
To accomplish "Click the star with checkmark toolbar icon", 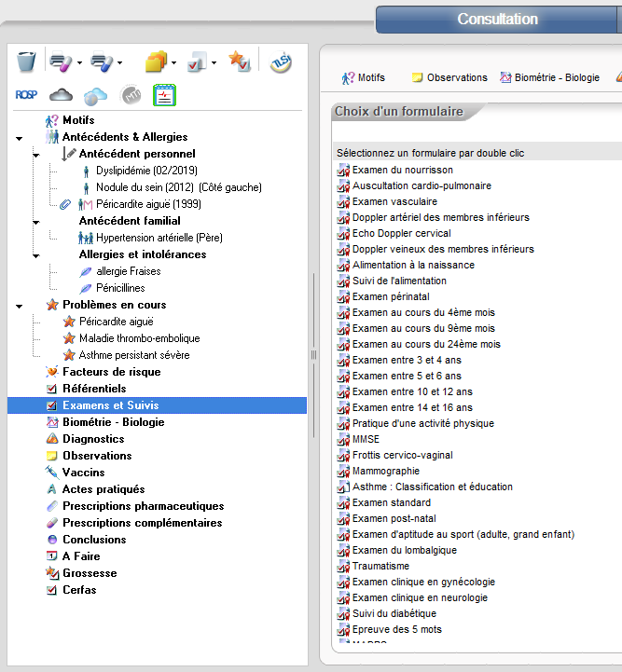I will click(x=239, y=62).
